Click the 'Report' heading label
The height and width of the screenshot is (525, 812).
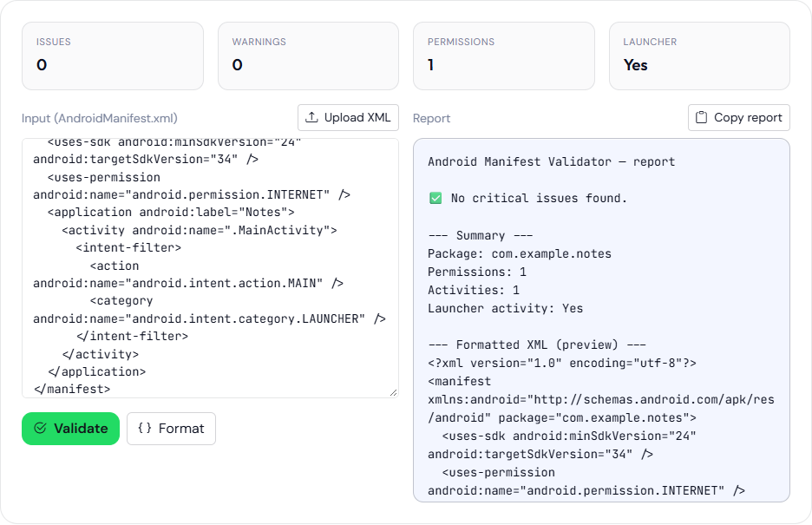tap(431, 119)
